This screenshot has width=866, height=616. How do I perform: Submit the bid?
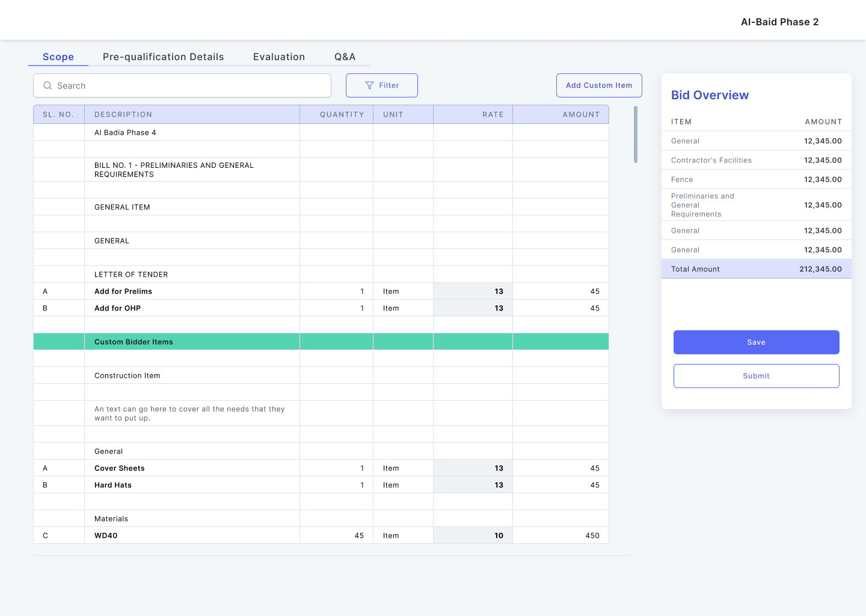756,375
